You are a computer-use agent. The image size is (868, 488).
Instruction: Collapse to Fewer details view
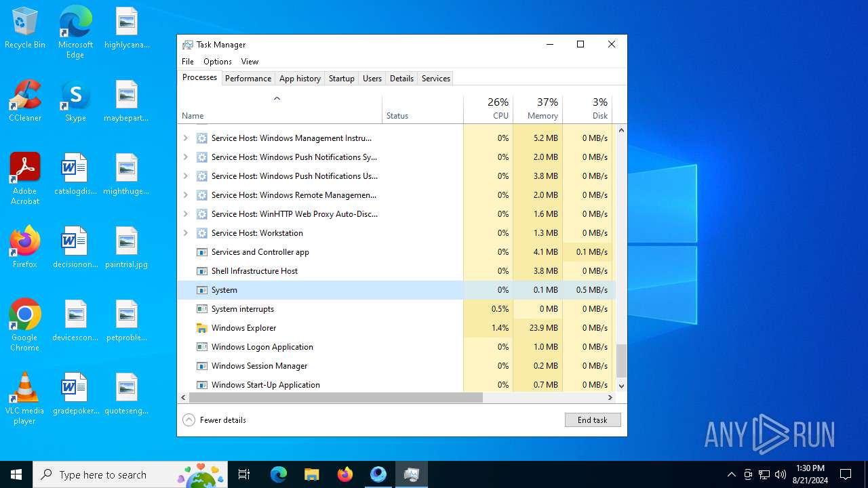click(214, 420)
